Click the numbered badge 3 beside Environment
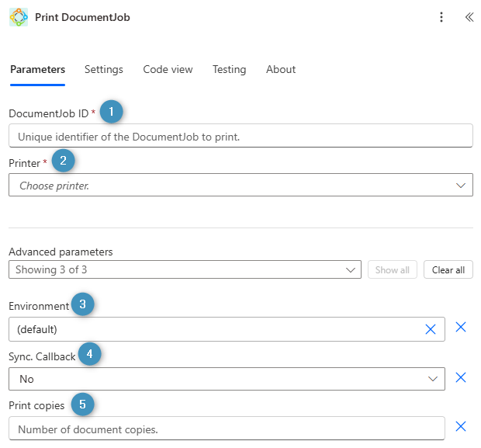 click(82, 304)
